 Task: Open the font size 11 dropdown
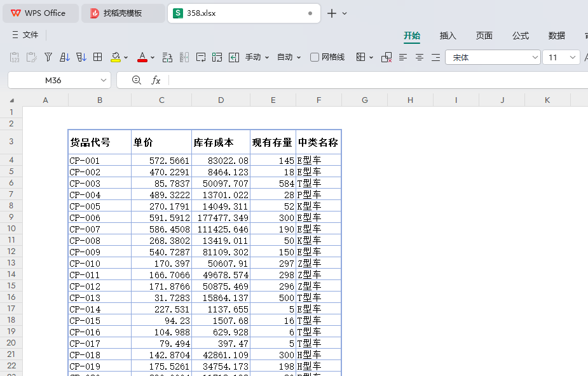click(573, 58)
